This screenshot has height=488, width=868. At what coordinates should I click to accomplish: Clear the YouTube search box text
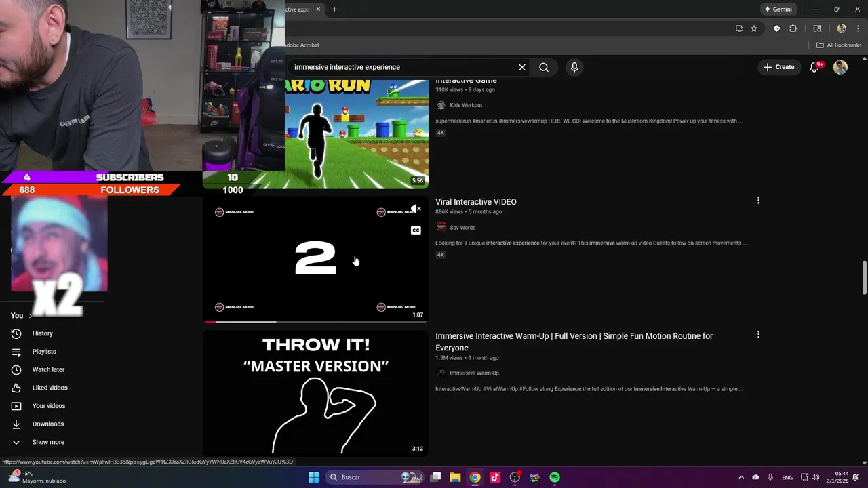point(522,67)
